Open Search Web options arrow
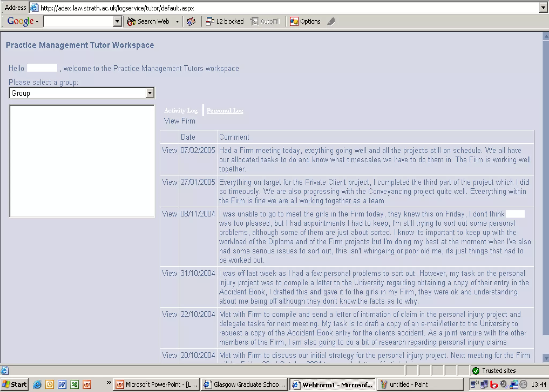Viewport: 549px width, 392px height. [x=177, y=21]
